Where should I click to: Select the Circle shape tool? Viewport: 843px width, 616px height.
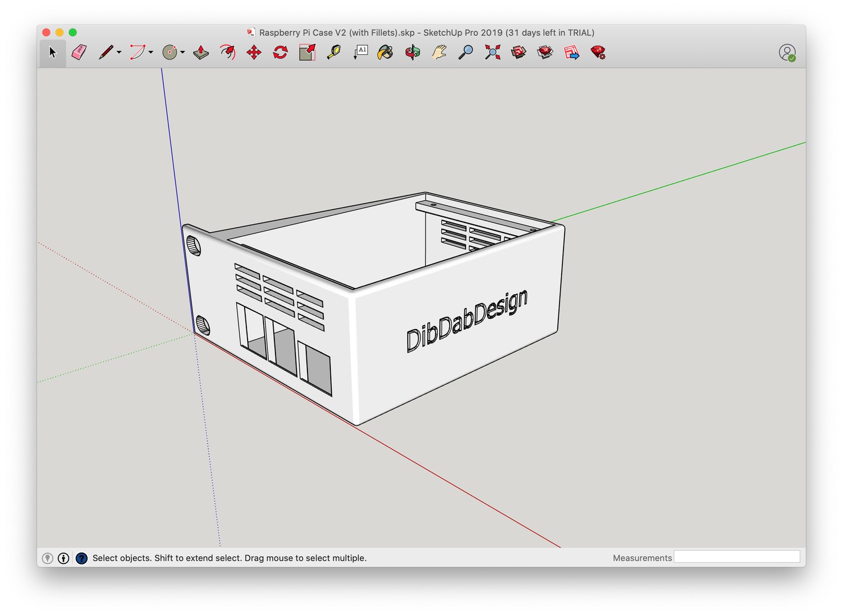tap(169, 52)
